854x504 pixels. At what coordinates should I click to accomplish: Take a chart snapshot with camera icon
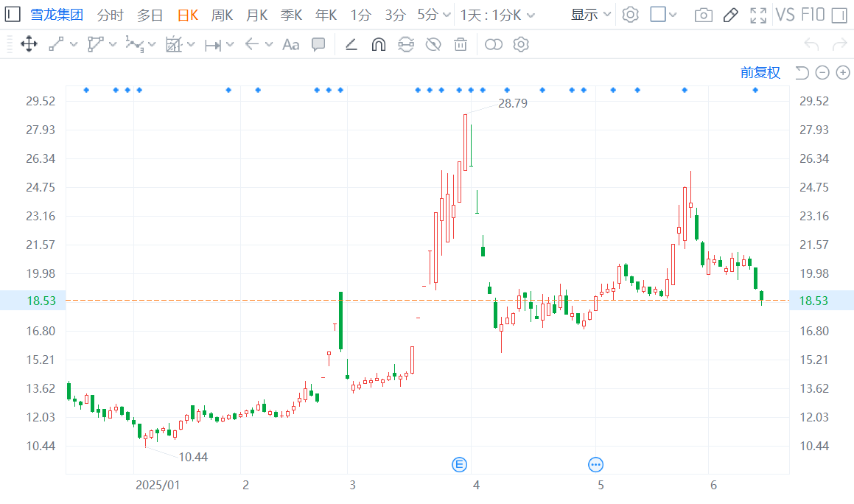pyautogui.click(x=704, y=15)
